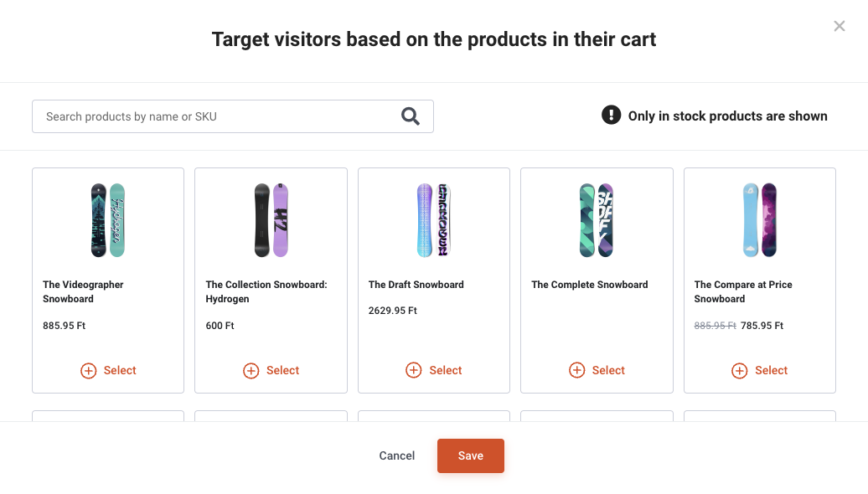Click plus icon for The Complete Snowboard
The image size is (868, 494).
click(576, 370)
